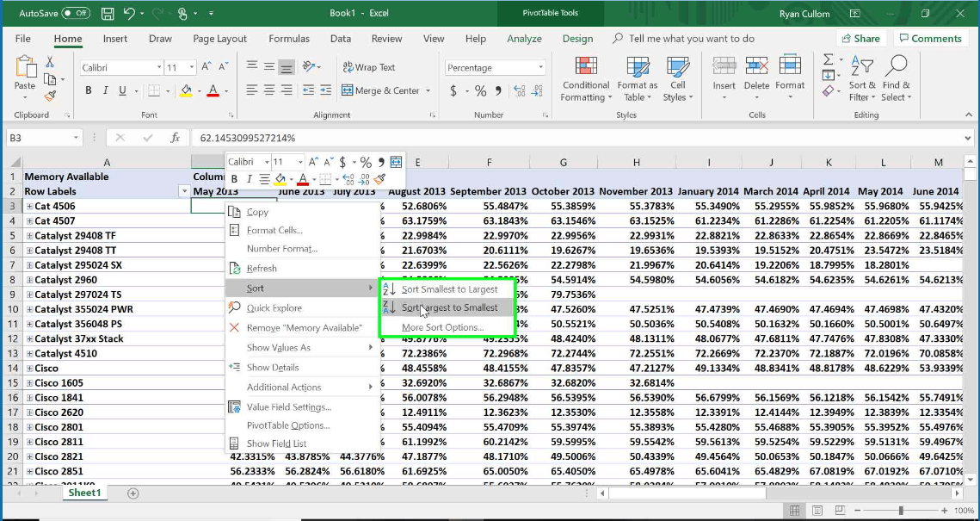Click the Save icon in title bar

[x=108, y=13]
